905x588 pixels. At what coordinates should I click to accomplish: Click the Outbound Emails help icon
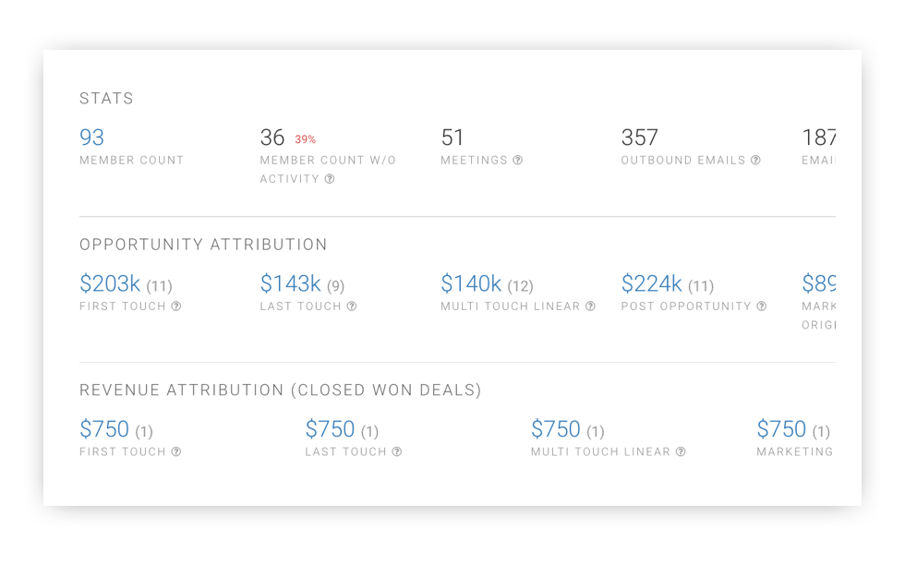point(757,160)
